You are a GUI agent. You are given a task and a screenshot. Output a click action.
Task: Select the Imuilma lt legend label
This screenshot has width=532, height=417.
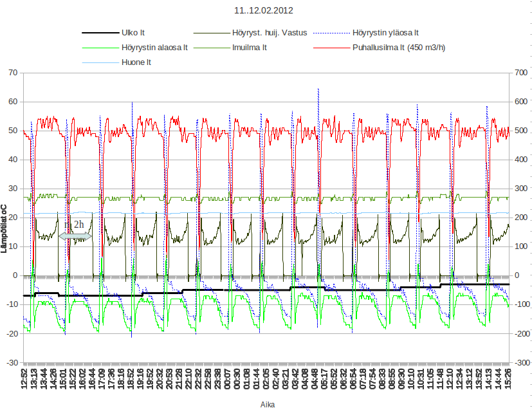[250, 47]
